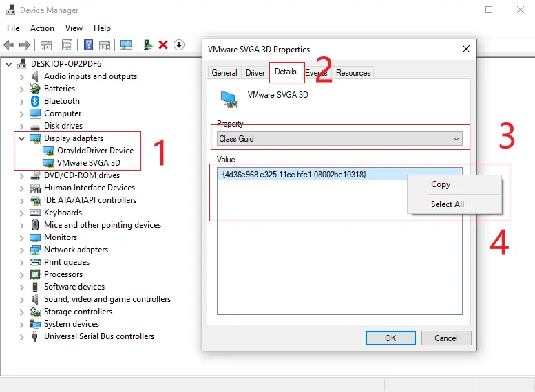Open the Property Class Guid dropdown
The height and width of the screenshot is (392, 535).
[340, 139]
